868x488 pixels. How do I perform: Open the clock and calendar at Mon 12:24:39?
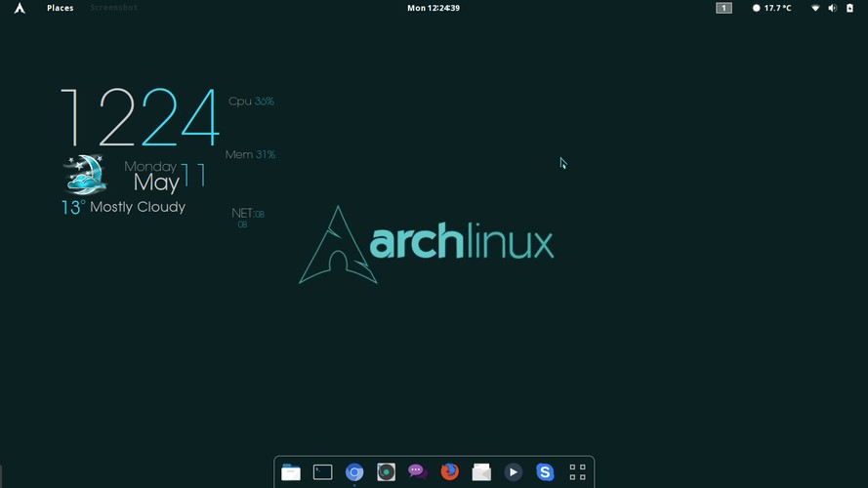(434, 8)
